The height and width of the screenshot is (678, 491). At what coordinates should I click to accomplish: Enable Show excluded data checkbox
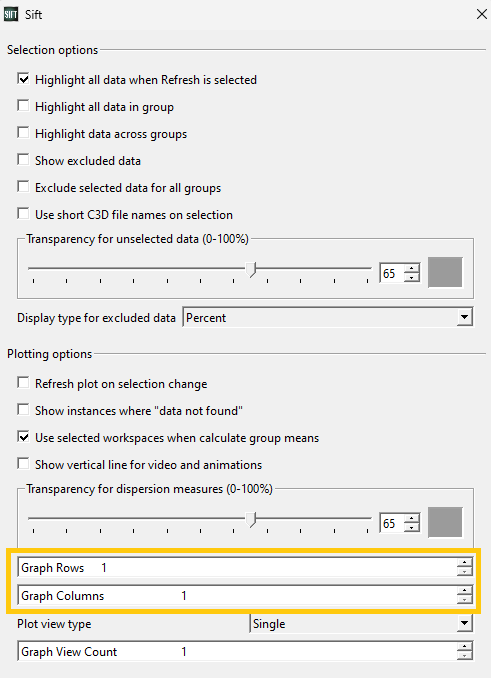[23, 160]
